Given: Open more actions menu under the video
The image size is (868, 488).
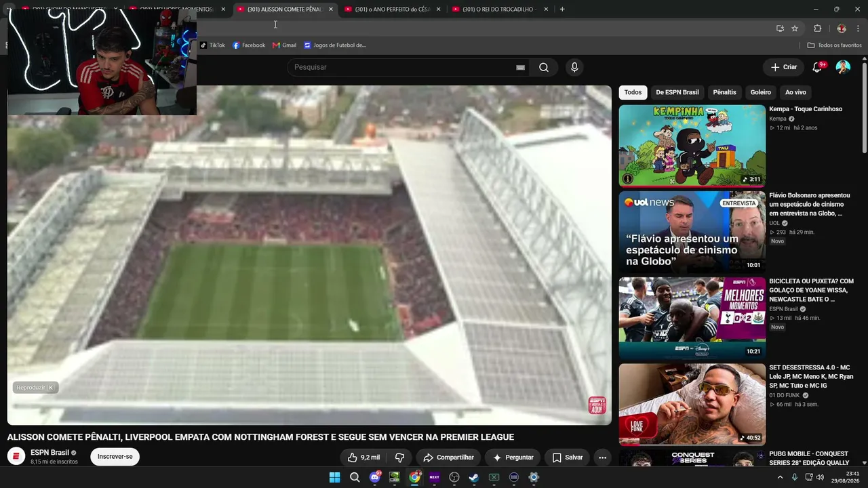Looking at the screenshot, I should pos(602,457).
